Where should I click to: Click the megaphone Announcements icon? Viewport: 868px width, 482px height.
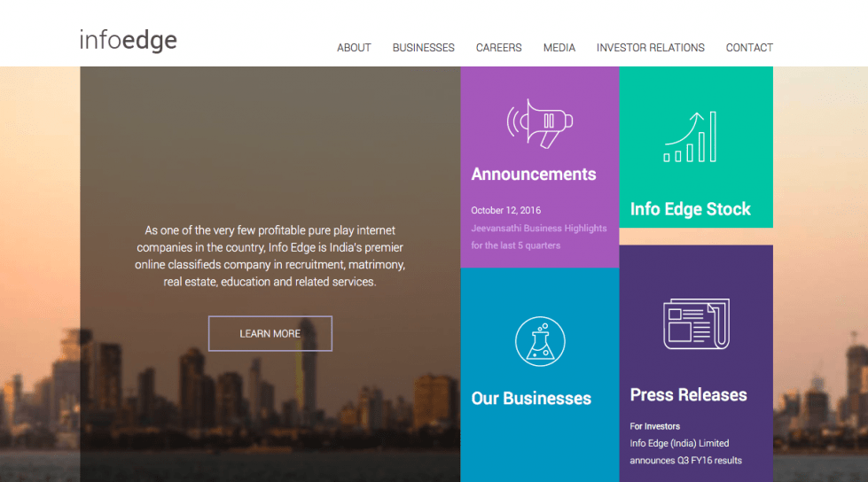[x=539, y=123]
